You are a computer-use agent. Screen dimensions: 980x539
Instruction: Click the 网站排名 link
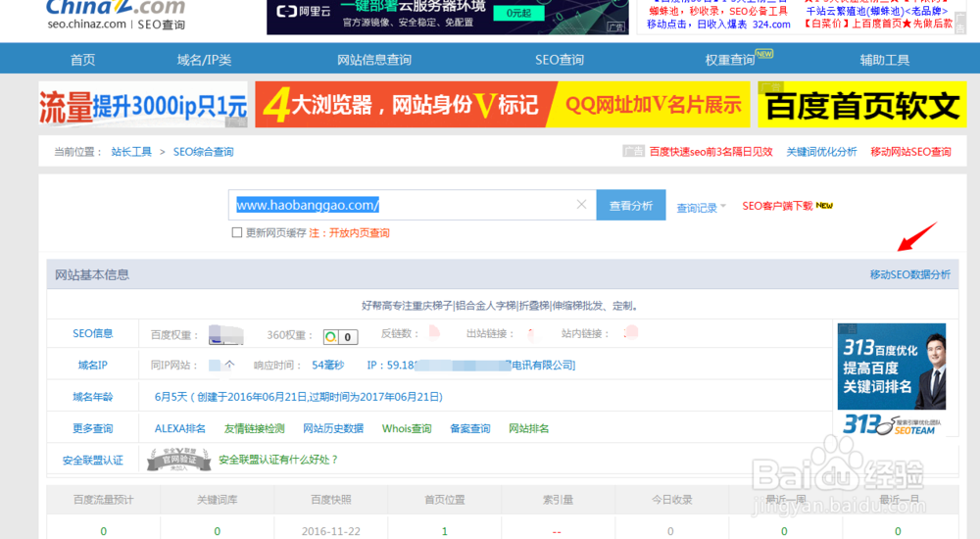click(x=529, y=428)
